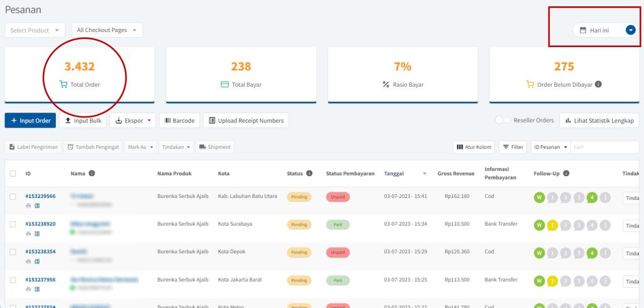This screenshot has height=308, width=644.
Task: Tick the checkbox for order #153237956
Action: [13, 280]
